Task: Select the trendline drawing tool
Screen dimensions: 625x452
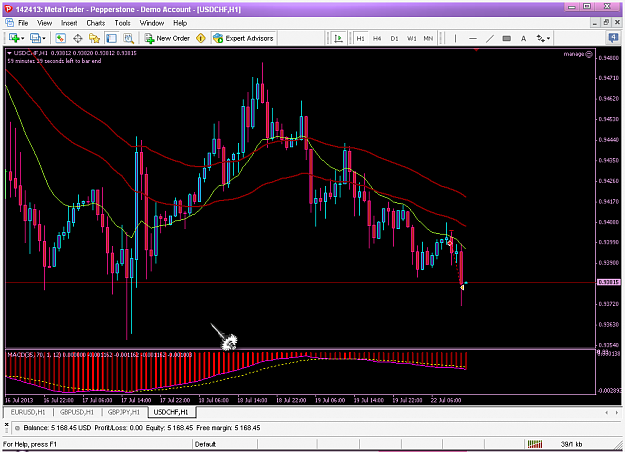Action: pyautogui.click(x=490, y=38)
